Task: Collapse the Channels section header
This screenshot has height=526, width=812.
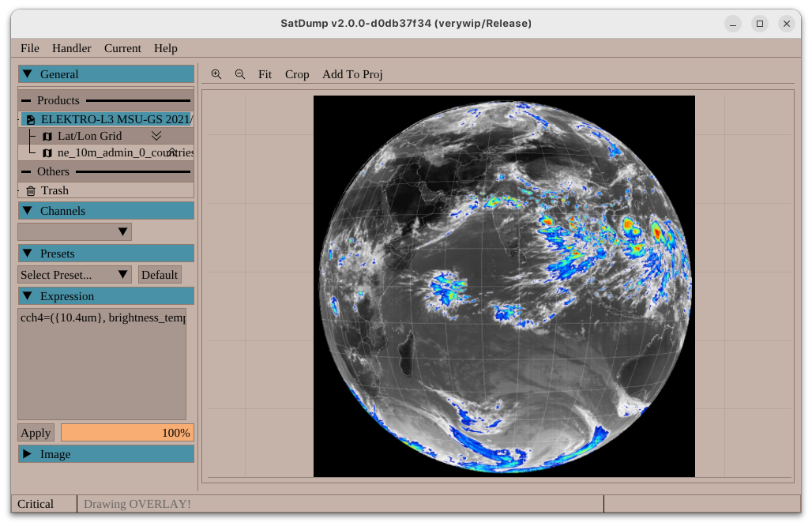Action: (x=106, y=211)
